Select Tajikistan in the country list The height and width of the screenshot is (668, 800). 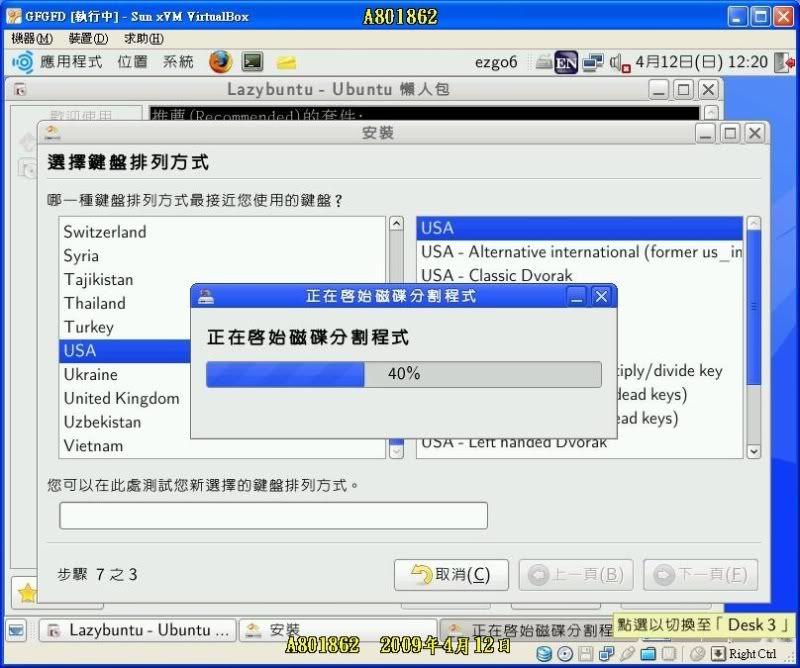click(222, 280)
